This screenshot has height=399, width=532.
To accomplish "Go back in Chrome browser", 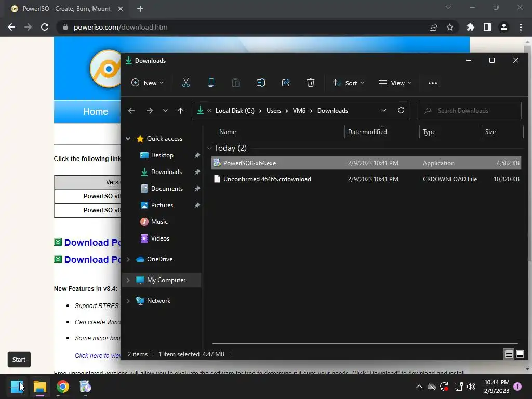I will (11, 27).
